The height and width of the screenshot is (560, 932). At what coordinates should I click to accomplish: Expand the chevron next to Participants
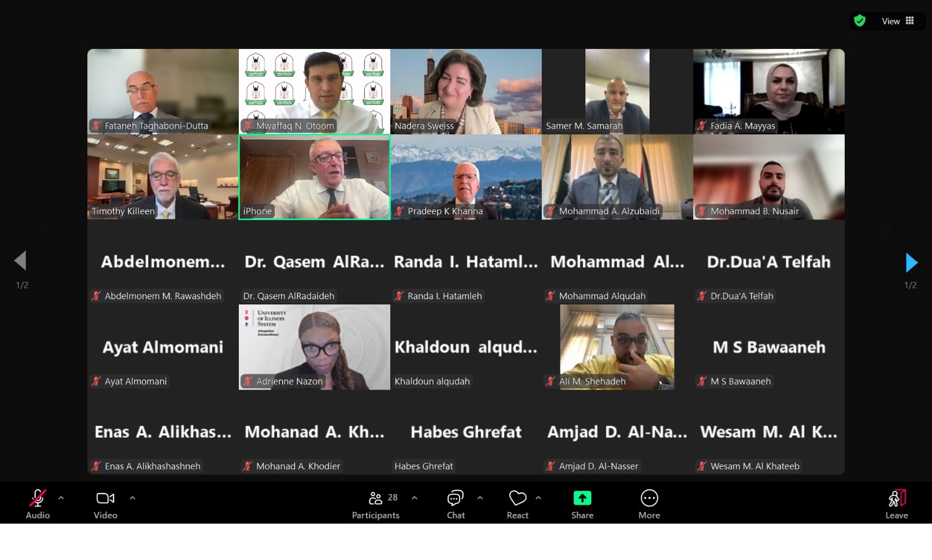pos(414,498)
